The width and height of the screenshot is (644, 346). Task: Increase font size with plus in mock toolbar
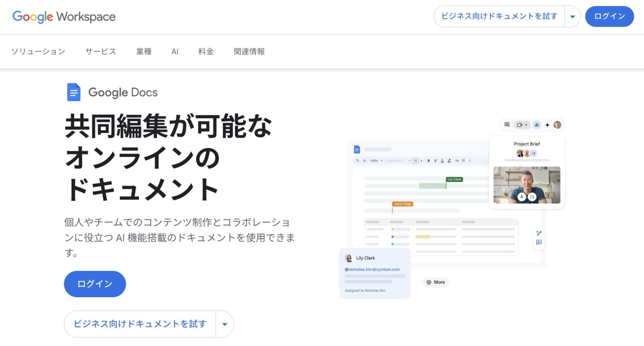pyautogui.click(x=422, y=160)
